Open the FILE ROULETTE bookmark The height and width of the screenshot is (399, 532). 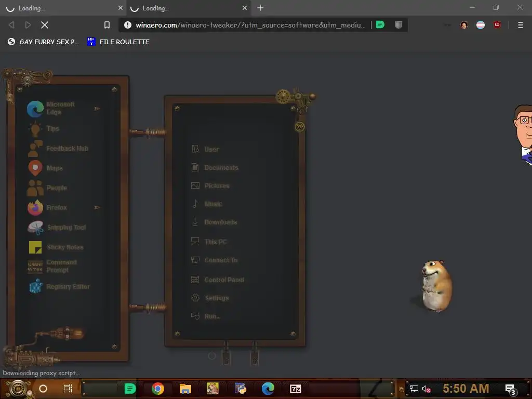[118, 42]
